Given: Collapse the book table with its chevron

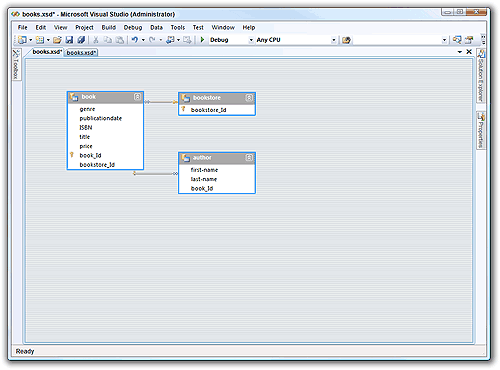Looking at the screenshot, I should point(137,97).
